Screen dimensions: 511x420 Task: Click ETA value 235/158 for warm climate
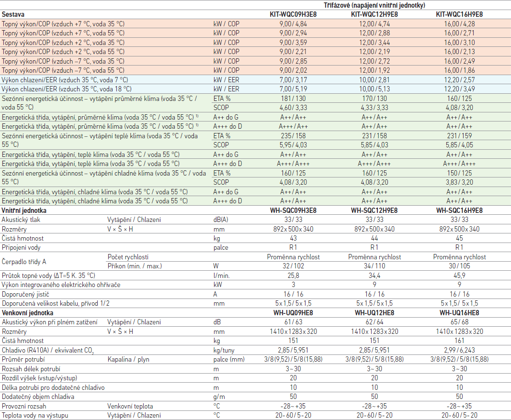click(x=293, y=136)
